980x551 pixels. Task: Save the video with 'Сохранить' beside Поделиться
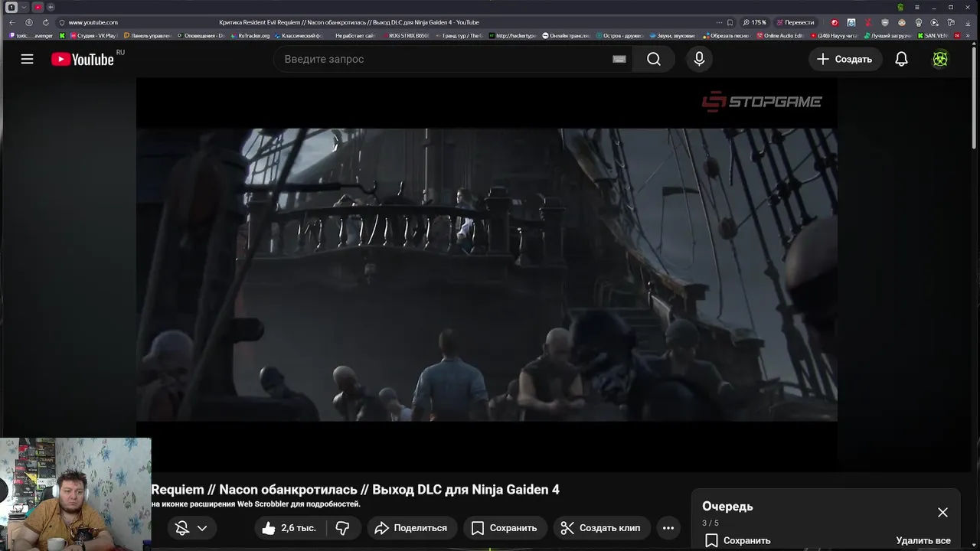[505, 528]
